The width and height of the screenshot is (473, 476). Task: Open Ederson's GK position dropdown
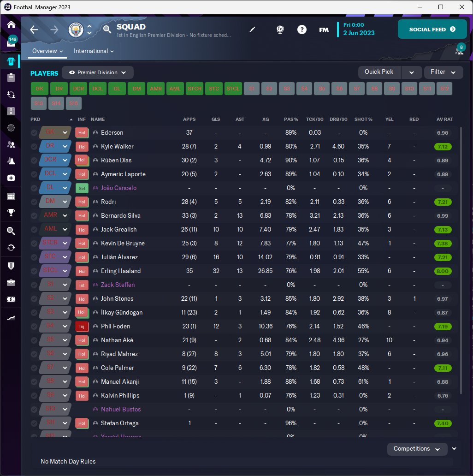55,132
